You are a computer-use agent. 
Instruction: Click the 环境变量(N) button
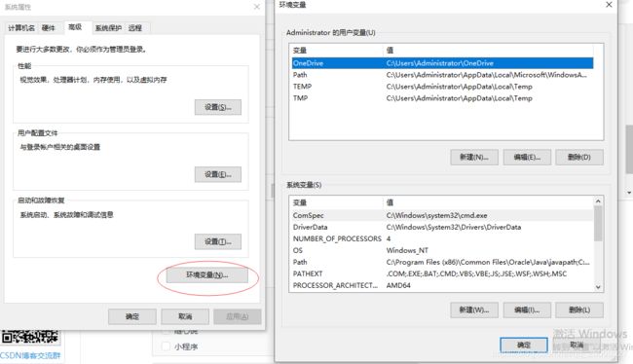coord(207,275)
